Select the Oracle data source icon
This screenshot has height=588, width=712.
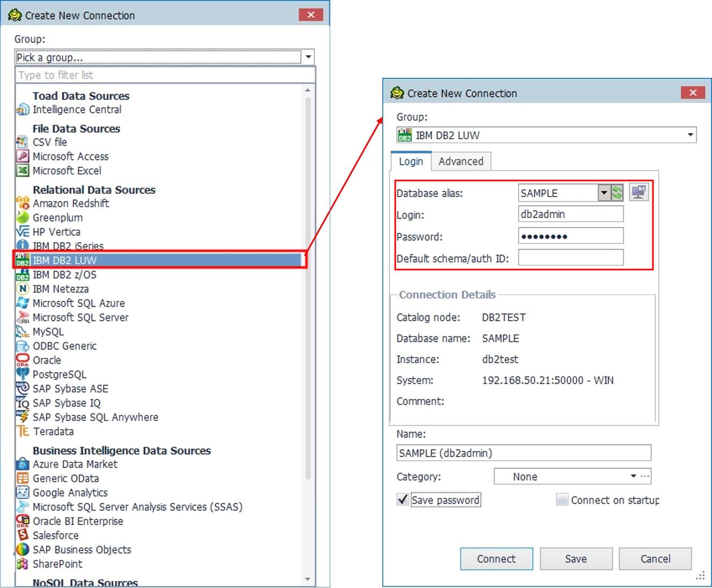23,360
